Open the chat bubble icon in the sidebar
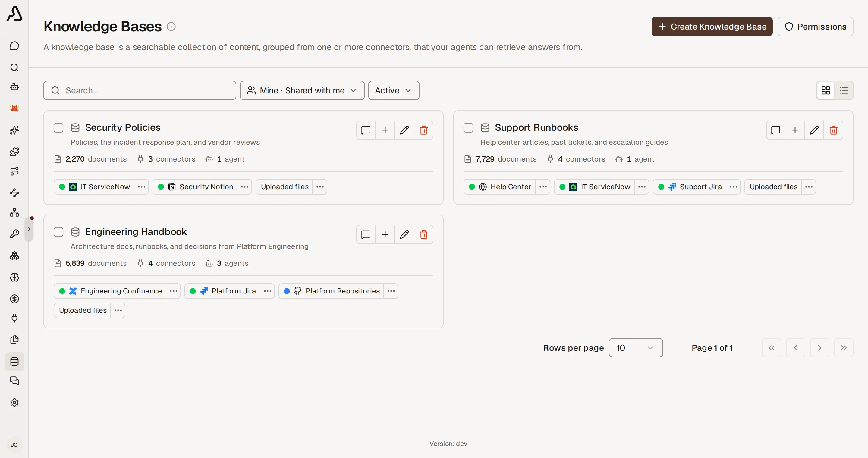The width and height of the screenshot is (868, 458). [14, 46]
